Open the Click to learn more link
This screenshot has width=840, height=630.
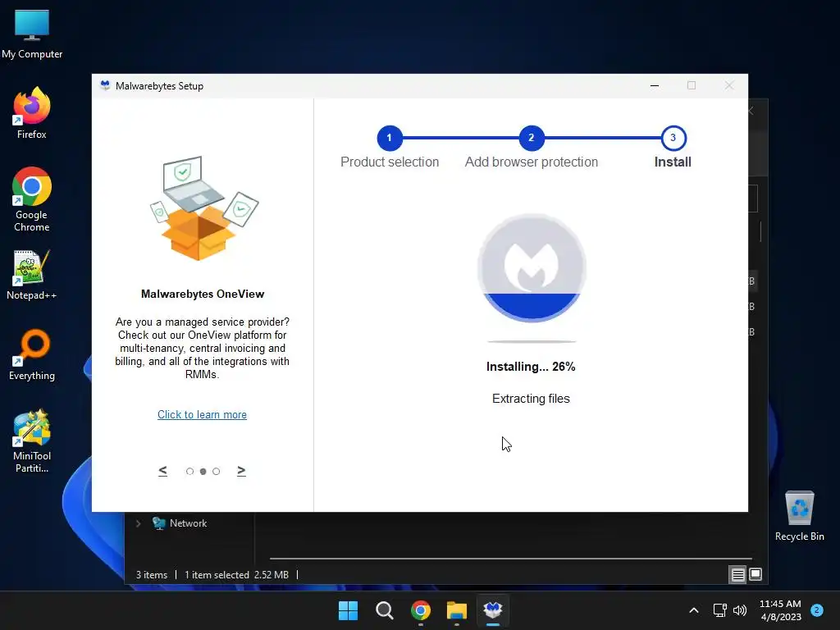pos(202,414)
